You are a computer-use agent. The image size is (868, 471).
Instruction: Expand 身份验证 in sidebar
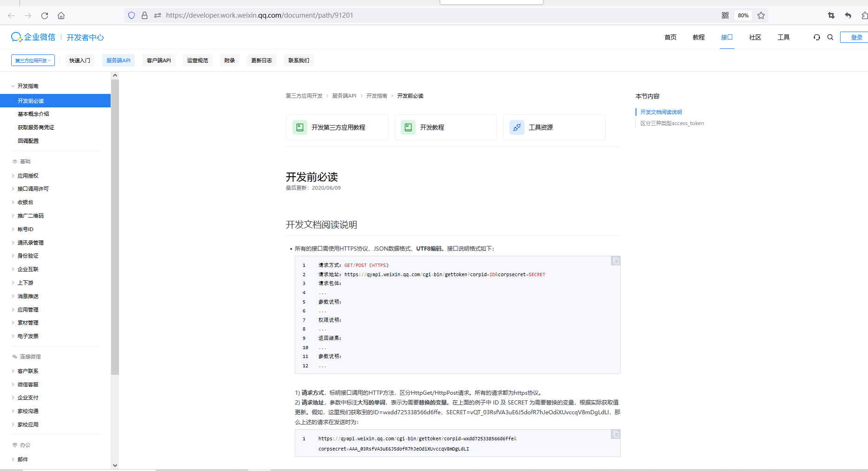pyautogui.click(x=28, y=256)
